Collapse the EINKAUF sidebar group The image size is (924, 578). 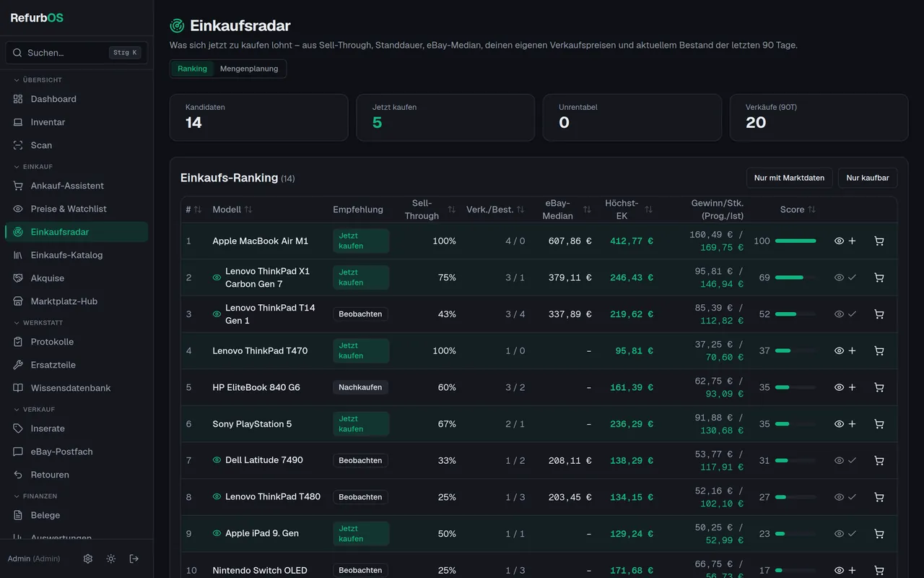(x=33, y=167)
